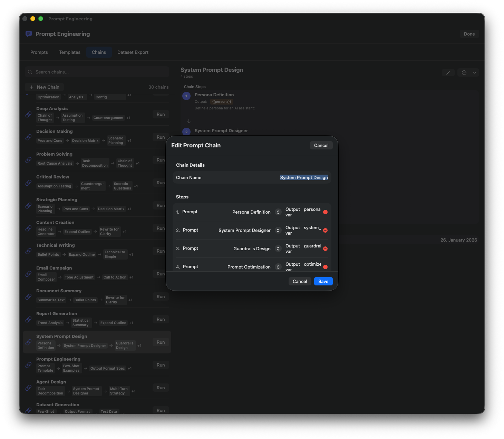Create a new chain with New Chain
Image resolution: width=504 pixels, height=439 pixels.
click(45, 87)
